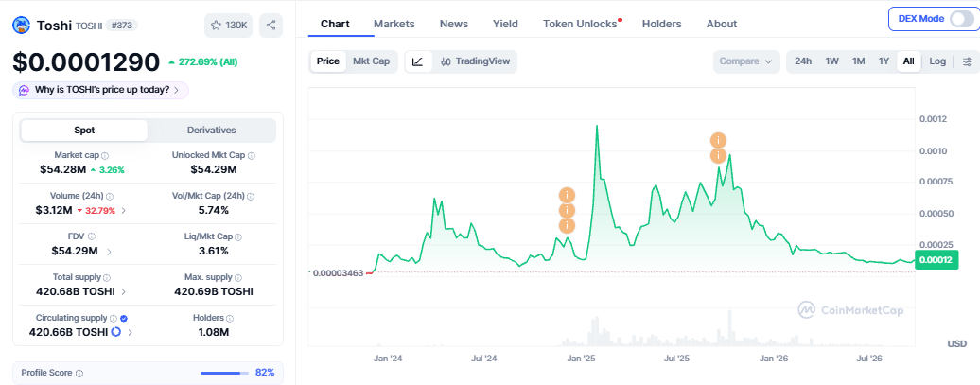Click the circulating supply progress ring icon
The height and width of the screenshot is (385, 980).
(116, 332)
